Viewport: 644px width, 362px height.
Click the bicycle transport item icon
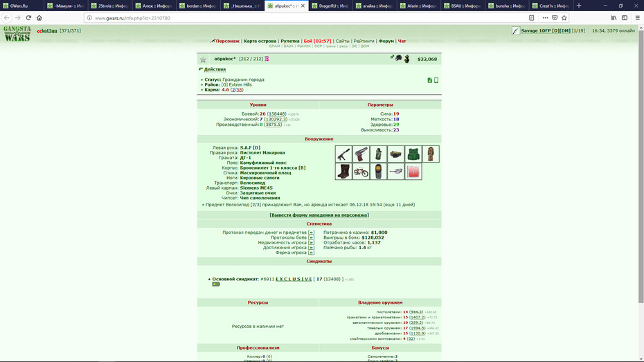point(361,172)
